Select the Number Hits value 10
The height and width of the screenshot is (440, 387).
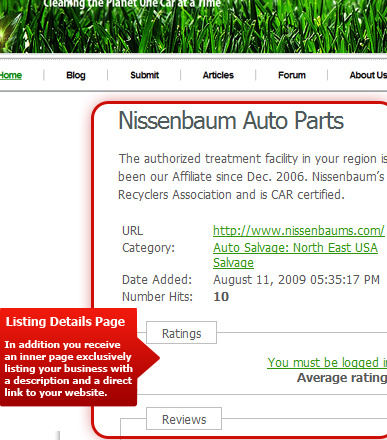pyautogui.click(x=221, y=297)
